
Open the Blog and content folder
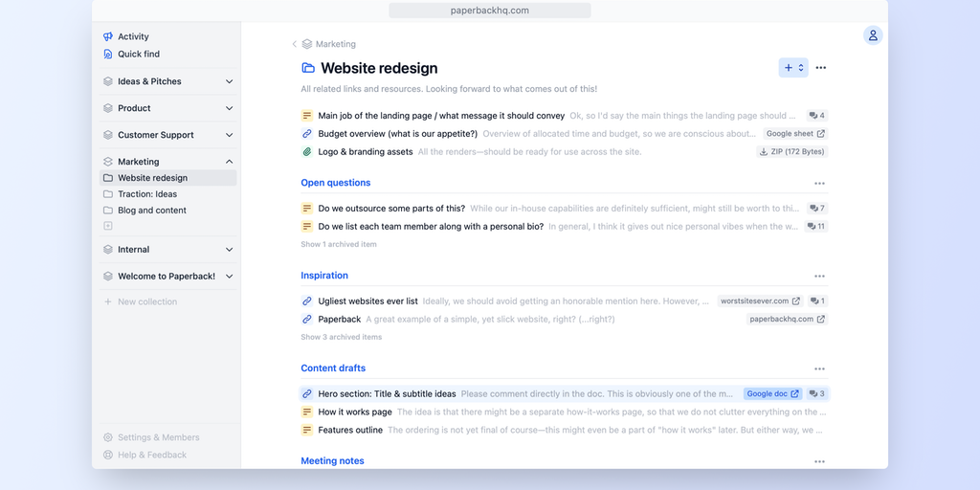coord(151,211)
